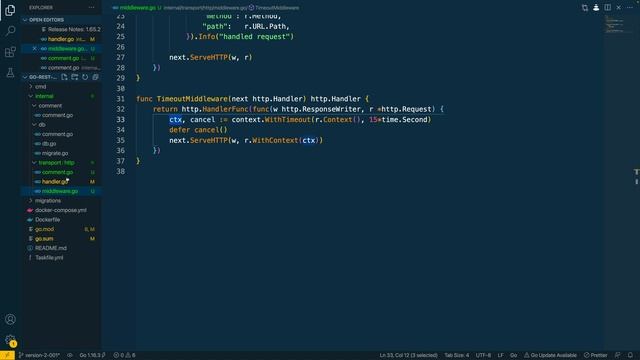Click the WithTimeout call on line 33
This screenshot has height=360, width=640.
287,120
